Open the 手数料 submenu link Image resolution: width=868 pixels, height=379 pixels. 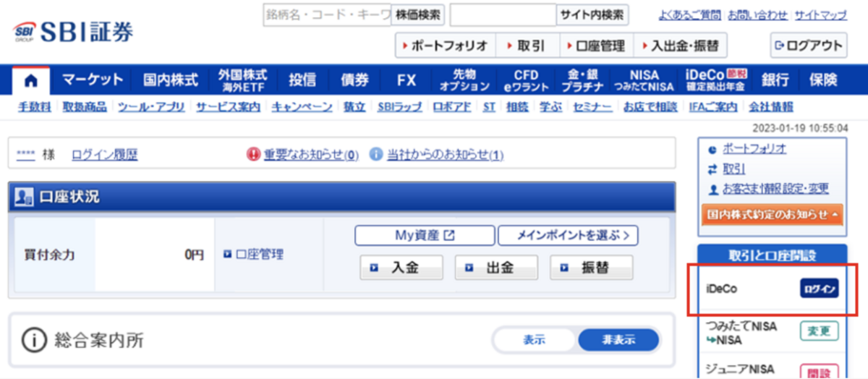[34, 107]
